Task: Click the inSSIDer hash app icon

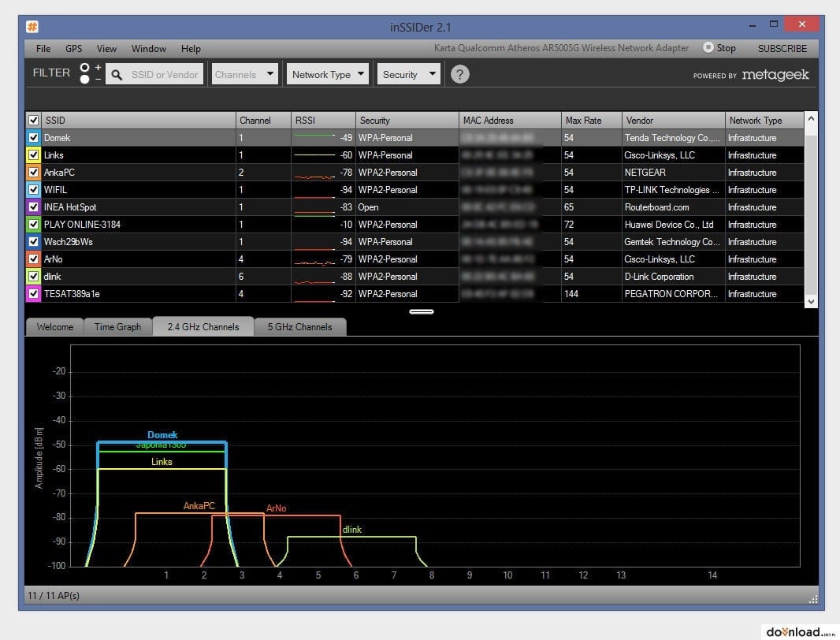Action: (x=32, y=26)
